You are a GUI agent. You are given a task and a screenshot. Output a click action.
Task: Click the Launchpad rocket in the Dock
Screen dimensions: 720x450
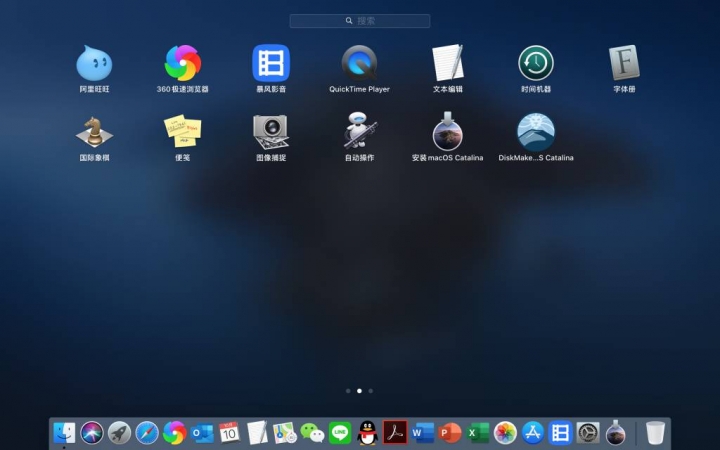119,433
